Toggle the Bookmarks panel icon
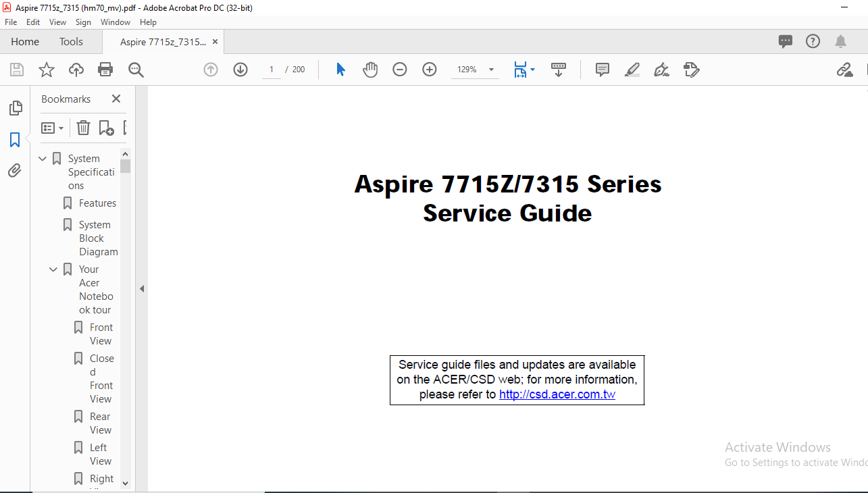 [x=15, y=140]
